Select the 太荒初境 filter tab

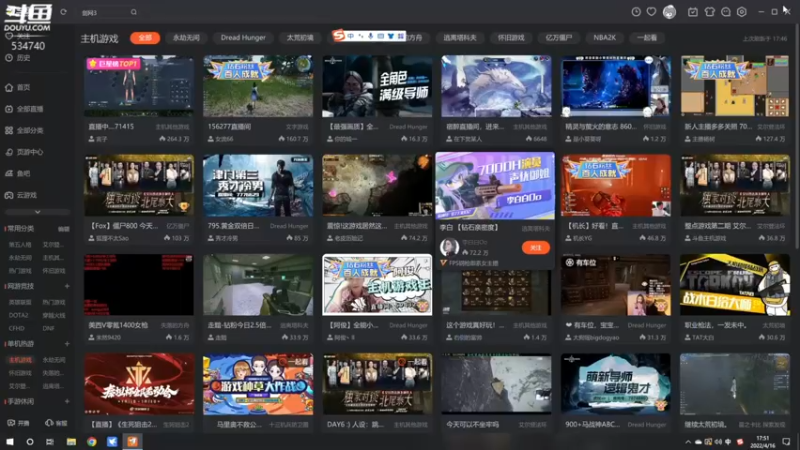click(300, 38)
